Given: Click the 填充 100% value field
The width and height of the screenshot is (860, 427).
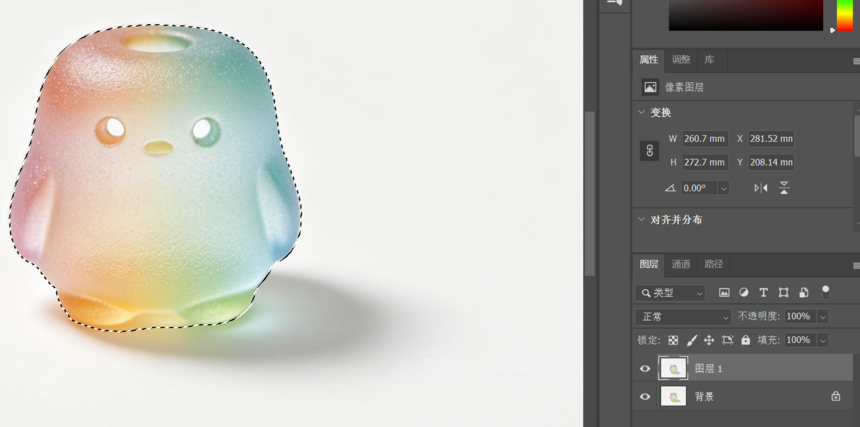Looking at the screenshot, I should coord(800,340).
